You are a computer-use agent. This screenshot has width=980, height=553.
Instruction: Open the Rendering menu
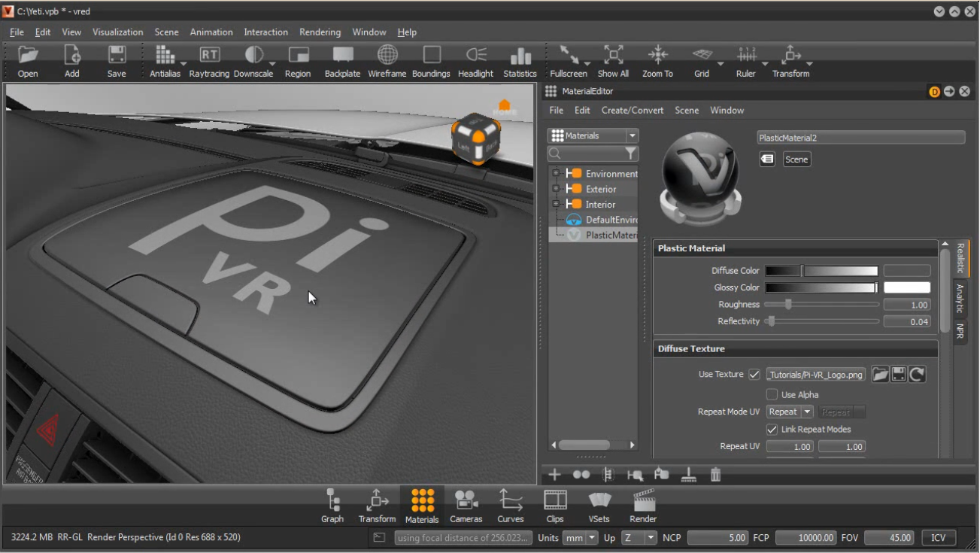320,32
